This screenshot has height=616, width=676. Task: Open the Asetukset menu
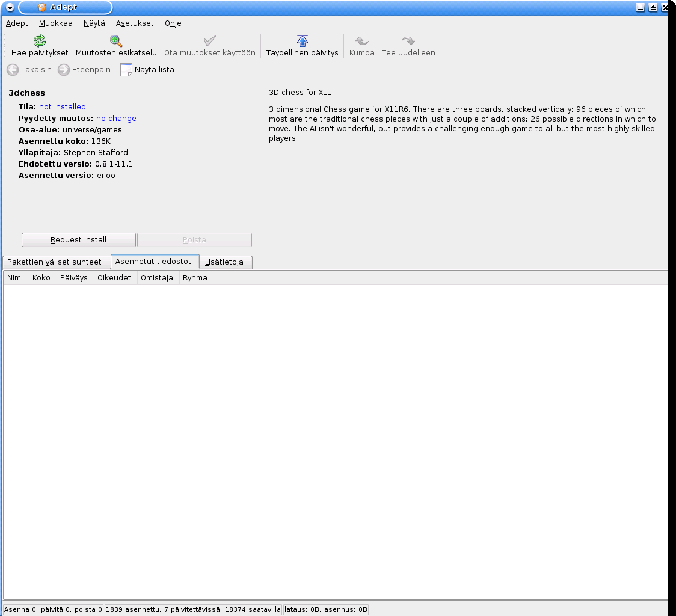coord(135,23)
